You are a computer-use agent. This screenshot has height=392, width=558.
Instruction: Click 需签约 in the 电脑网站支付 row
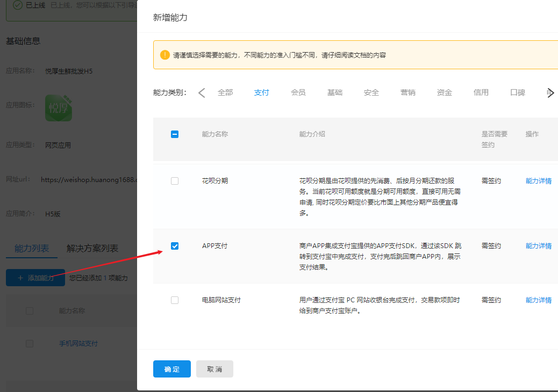click(491, 300)
